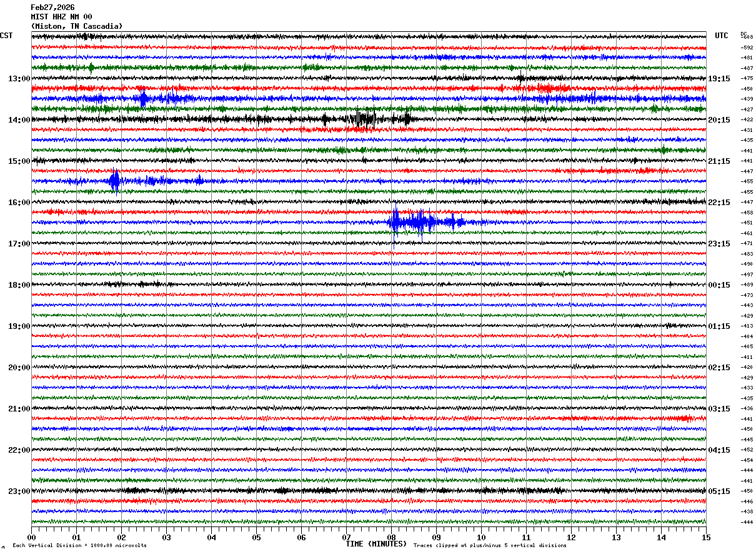Click the 'UTC' time zone label
Image resolution: width=756 pixels, height=554 pixels.
coord(722,36)
